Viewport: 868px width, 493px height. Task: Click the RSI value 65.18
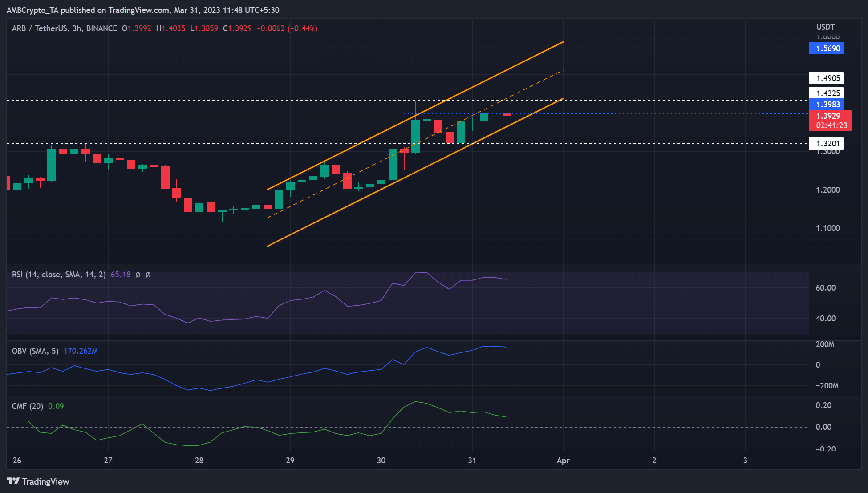(121, 275)
